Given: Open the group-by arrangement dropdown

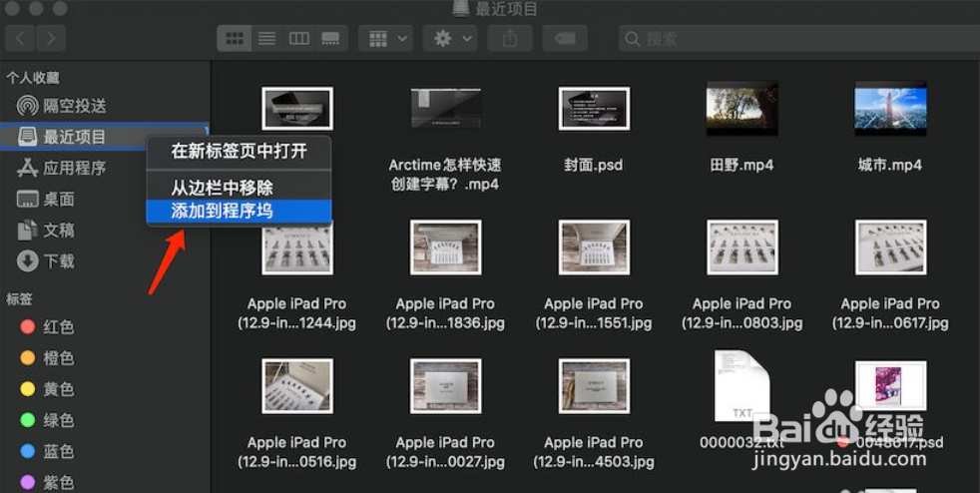Looking at the screenshot, I should pos(385,39).
